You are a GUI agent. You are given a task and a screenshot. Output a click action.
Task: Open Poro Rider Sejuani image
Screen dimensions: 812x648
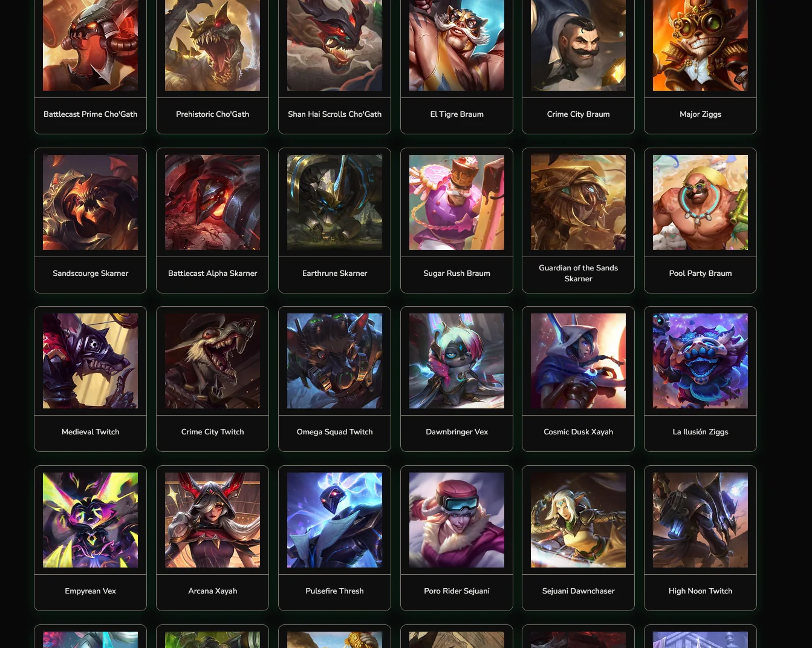point(456,520)
